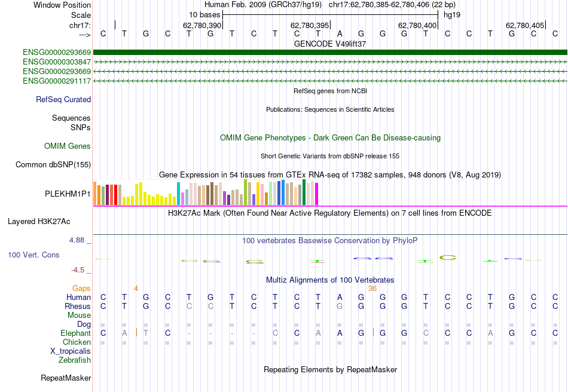Viewport: 568px width, 392px height.
Task: Click the Layered H3K27Ac track label
Action: [39, 222]
